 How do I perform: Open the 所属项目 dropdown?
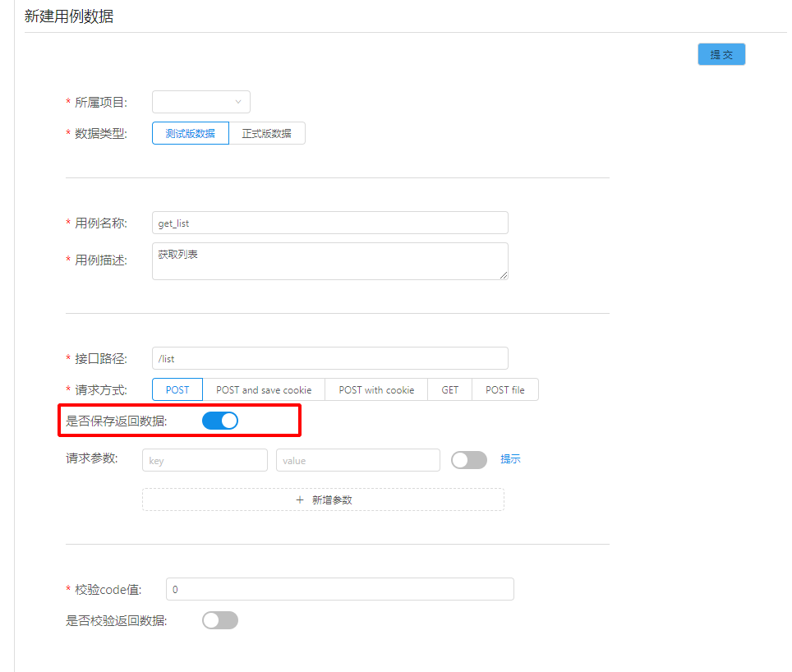pos(201,102)
